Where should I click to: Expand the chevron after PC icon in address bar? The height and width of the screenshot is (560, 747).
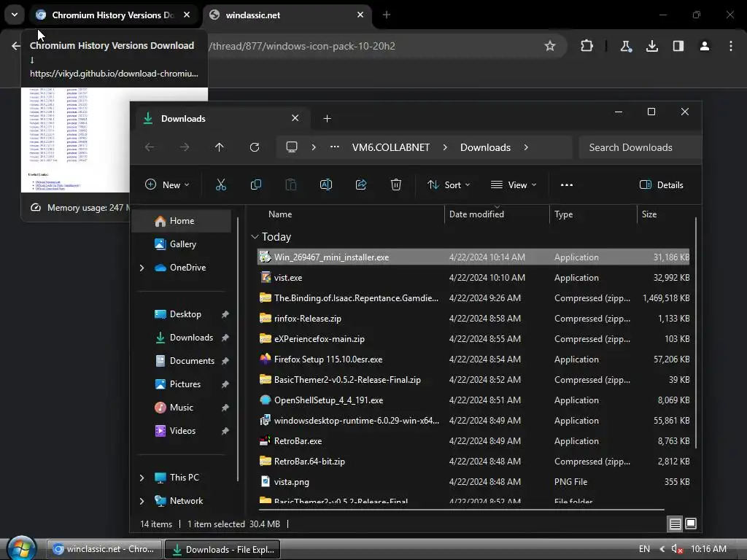coord(314,147)
